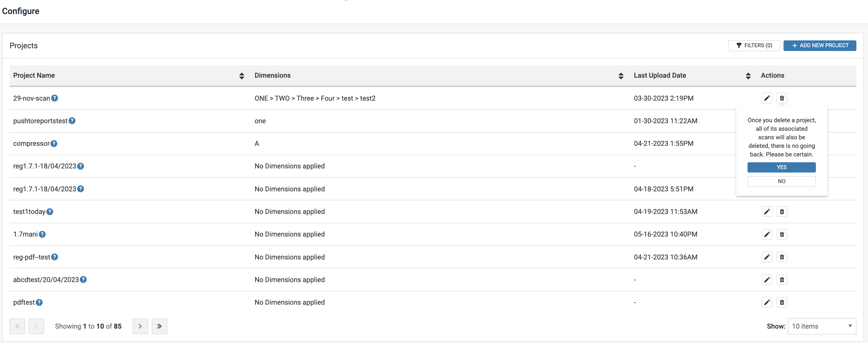Delete the 1.7mani project
The height and width of the screenshot is (343, 868).
[781, 234]
